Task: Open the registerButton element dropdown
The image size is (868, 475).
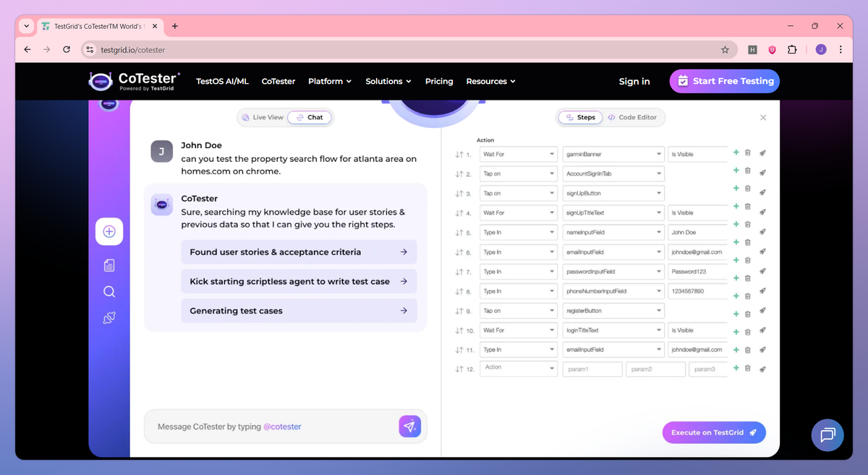Action: [x=613, y=311]
